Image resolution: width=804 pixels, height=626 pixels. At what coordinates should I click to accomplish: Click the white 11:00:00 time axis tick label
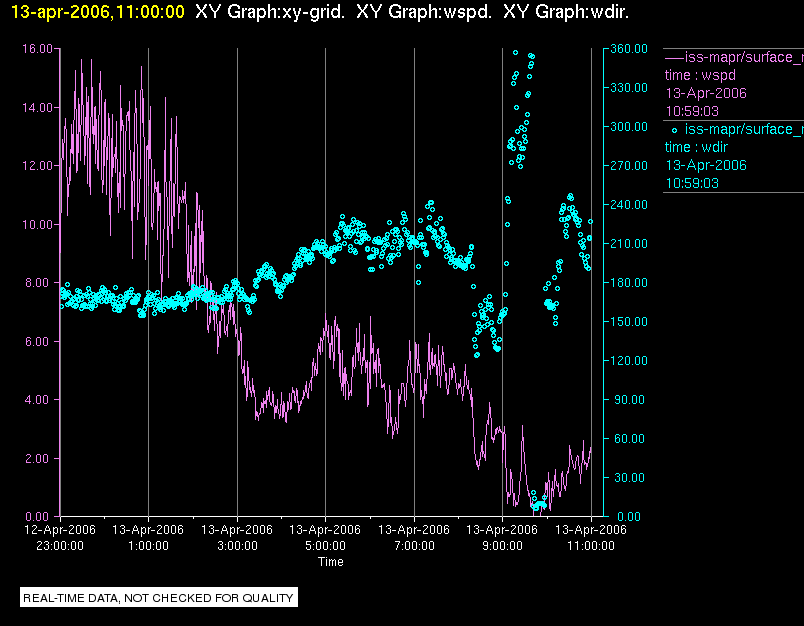(x=591, y=546)
